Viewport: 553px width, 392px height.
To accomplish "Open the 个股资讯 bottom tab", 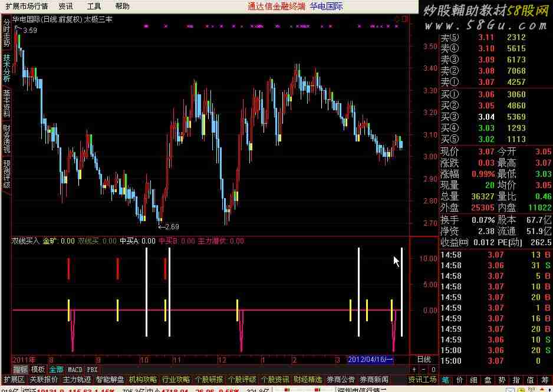I will [x=275, y=379].
